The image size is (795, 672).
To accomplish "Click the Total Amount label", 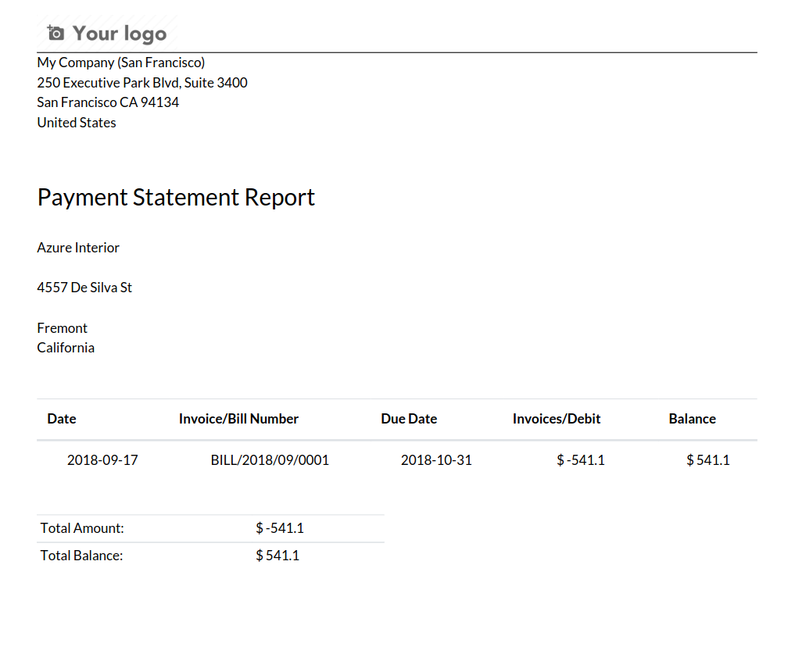I will coord(82,528).
